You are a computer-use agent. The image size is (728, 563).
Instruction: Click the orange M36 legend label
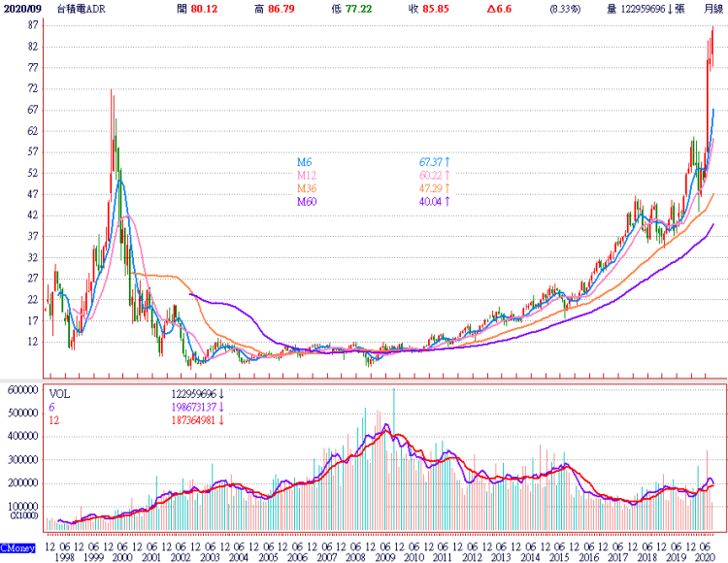coord(307,187)
